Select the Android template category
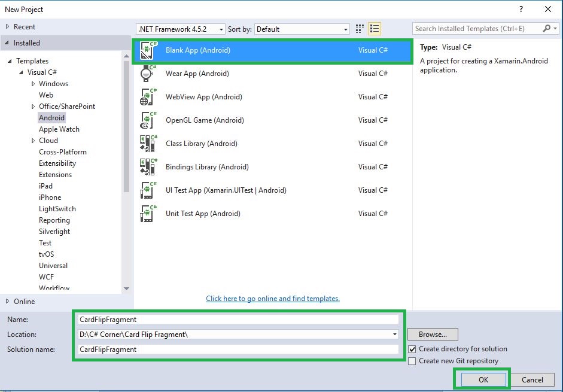The image size is (563, 392). tap(51, 118)
